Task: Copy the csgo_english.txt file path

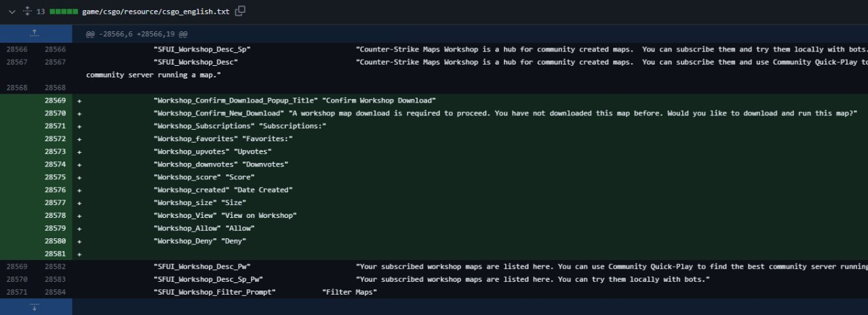Action: point(240,11)
